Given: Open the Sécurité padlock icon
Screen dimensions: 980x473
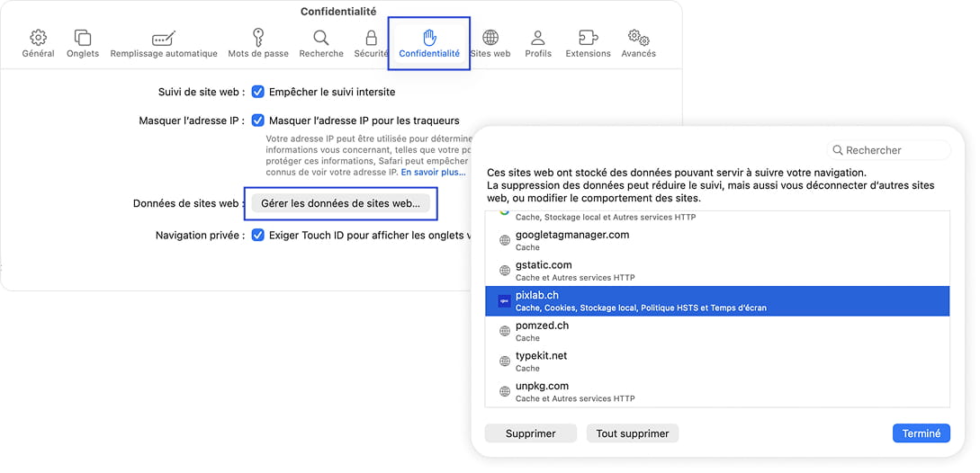Looking at the screenshot, I should (372, 38).
